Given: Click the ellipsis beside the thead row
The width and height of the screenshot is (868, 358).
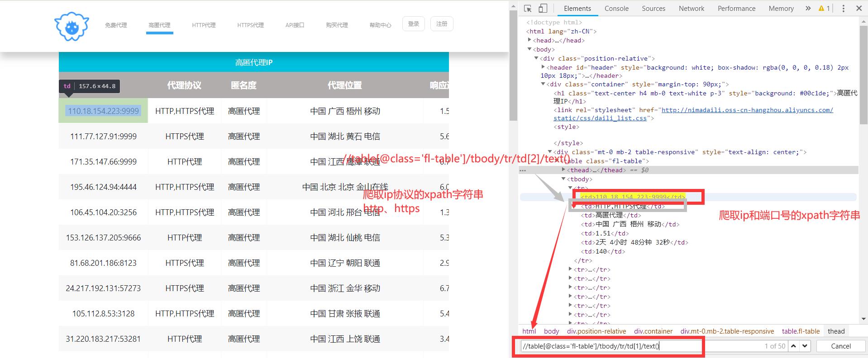Looking at the screenshot, I should point(523,170).
